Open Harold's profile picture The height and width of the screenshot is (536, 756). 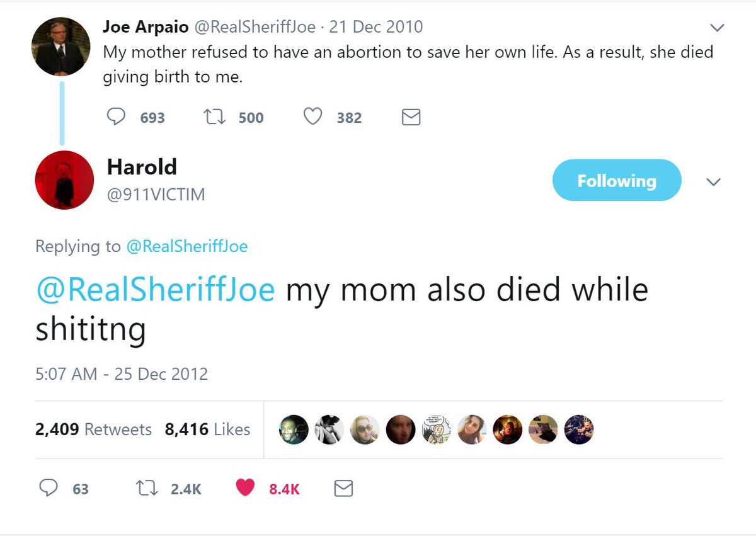pos(64,180)
